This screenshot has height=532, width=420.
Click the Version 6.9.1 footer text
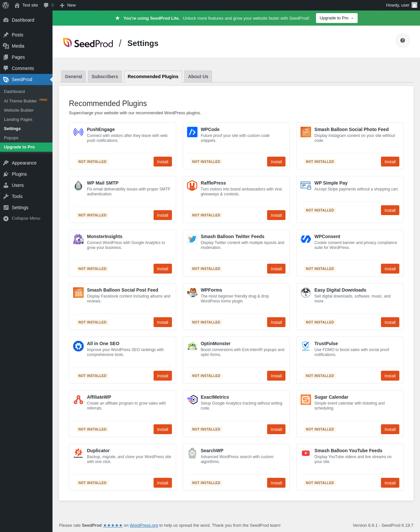coord(383,525)
